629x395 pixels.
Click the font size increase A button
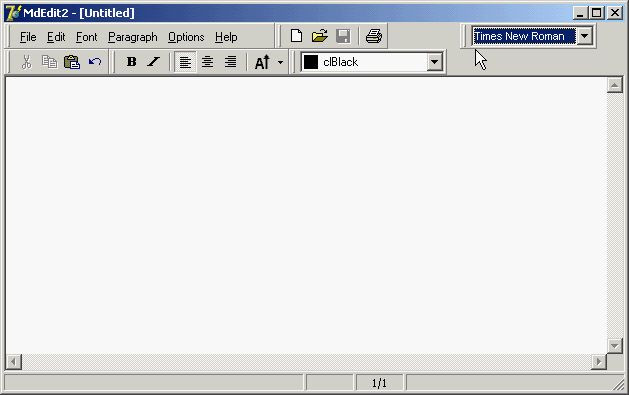(x=262, y=62)
